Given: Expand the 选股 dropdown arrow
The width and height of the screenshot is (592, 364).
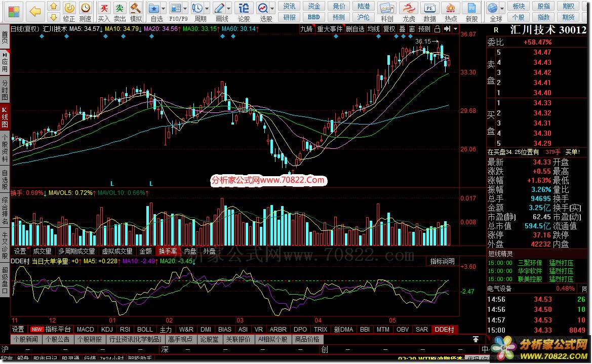Looking at the screenshot, I should click(272, 8).
